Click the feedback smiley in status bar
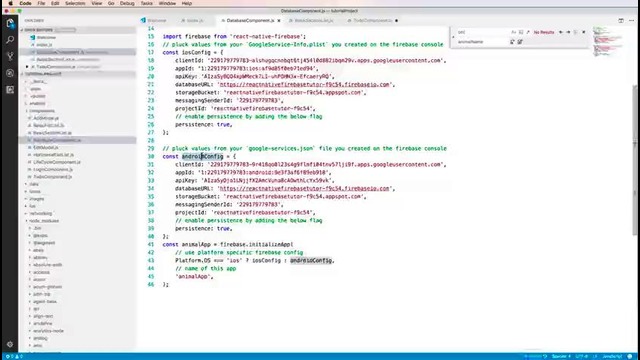The width and height of the screenshot is (640, 360). tap(630, 357)
